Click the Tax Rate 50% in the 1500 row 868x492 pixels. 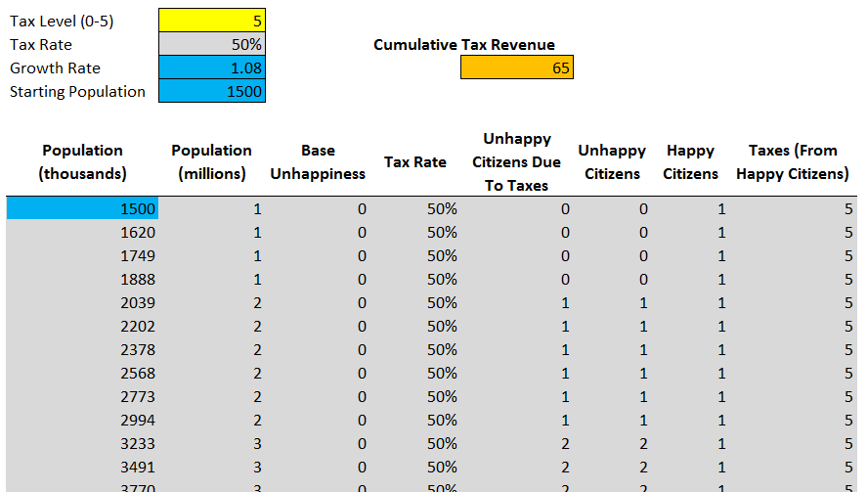[x=442, y=209]
